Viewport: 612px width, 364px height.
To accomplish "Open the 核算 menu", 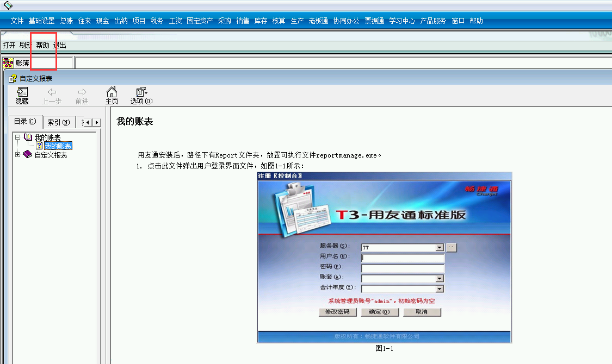I will tap(279, 21).
